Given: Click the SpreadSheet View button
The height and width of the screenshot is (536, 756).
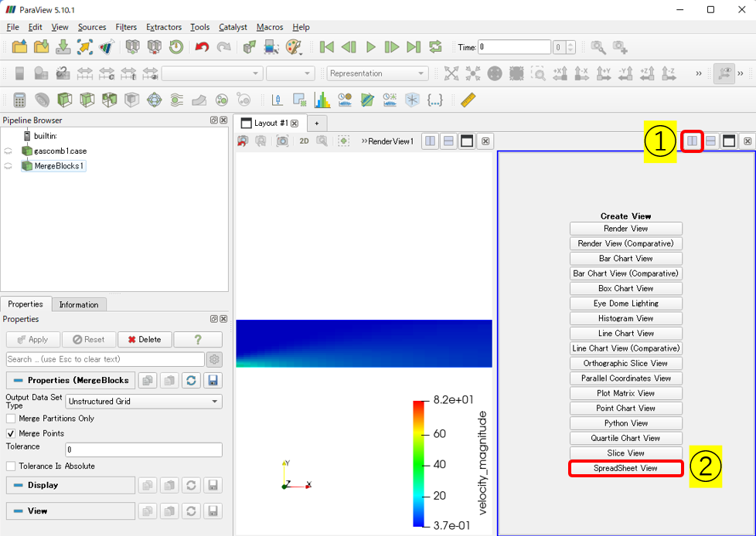Looking at the screenshot, I should tap(625, 468).
